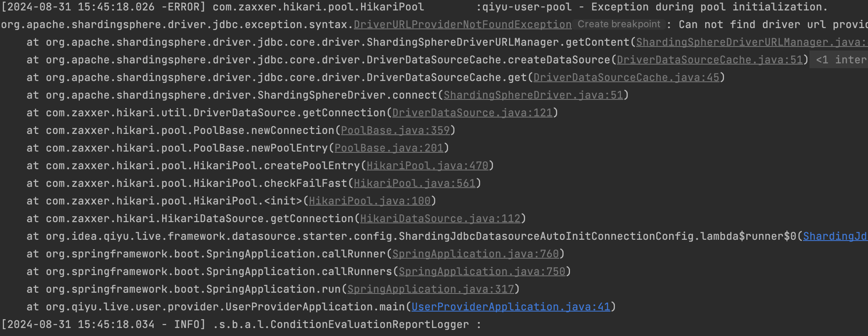Open the HikariDataSource.java:112 link
Viewport: 868px width, 336px height.
click(x=440, y=219)
